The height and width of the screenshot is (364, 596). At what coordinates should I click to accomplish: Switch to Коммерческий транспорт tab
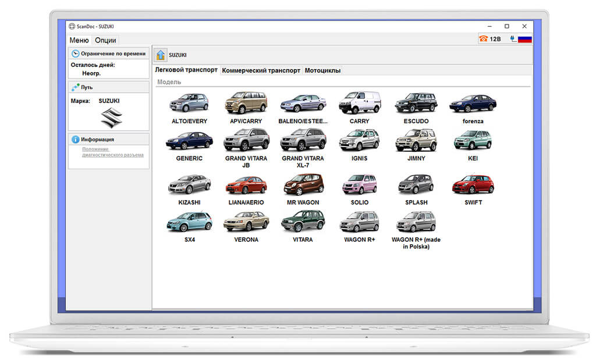261,70
